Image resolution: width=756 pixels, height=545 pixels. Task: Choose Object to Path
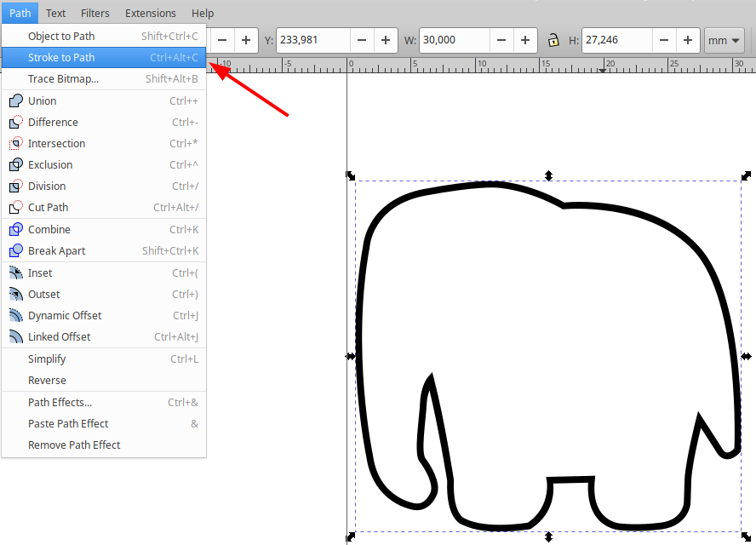104,36
